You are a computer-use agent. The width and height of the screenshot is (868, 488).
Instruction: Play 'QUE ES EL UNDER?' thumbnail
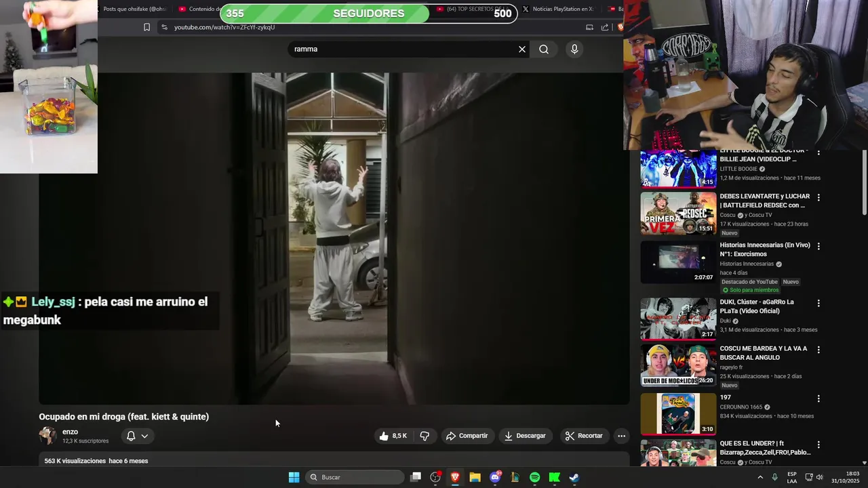pos(678,453)
